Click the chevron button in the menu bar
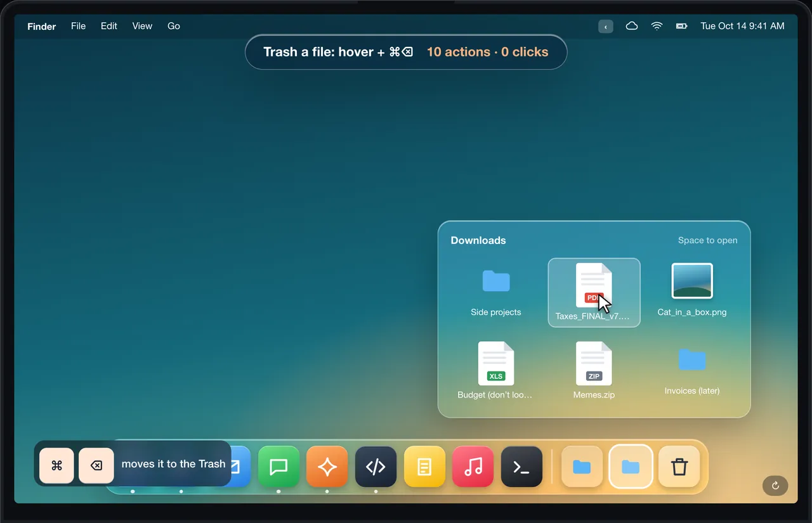 (x=606, y=27)
